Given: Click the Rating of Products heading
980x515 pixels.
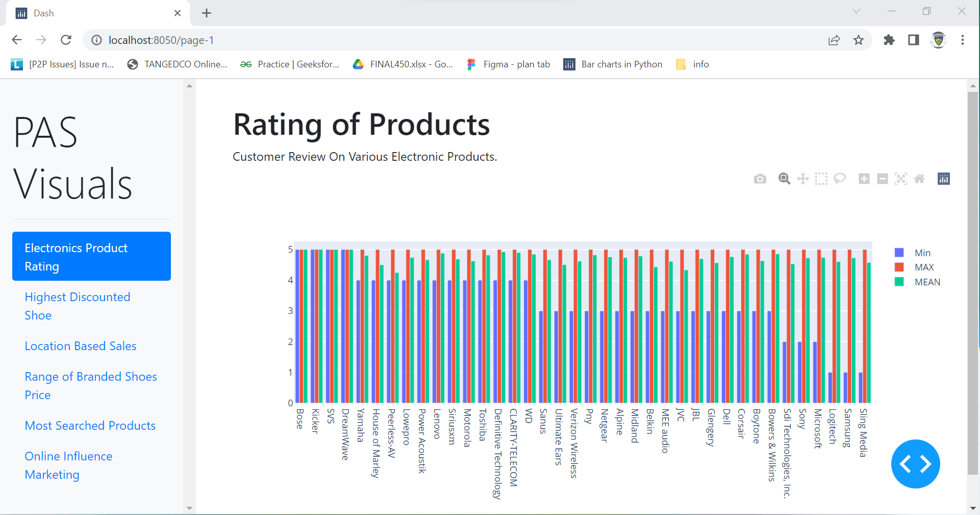Looking at the screenshot, I should [x=361, y=125].
